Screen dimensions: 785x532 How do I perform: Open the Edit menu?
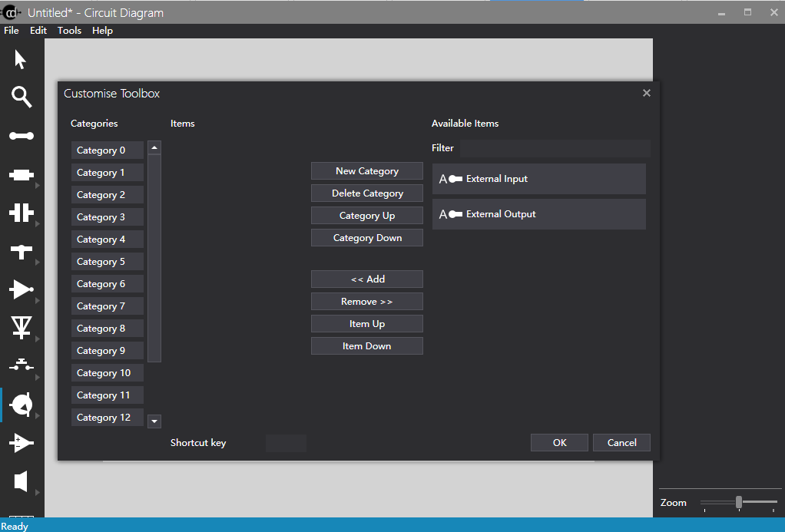(x=38, y=31)
